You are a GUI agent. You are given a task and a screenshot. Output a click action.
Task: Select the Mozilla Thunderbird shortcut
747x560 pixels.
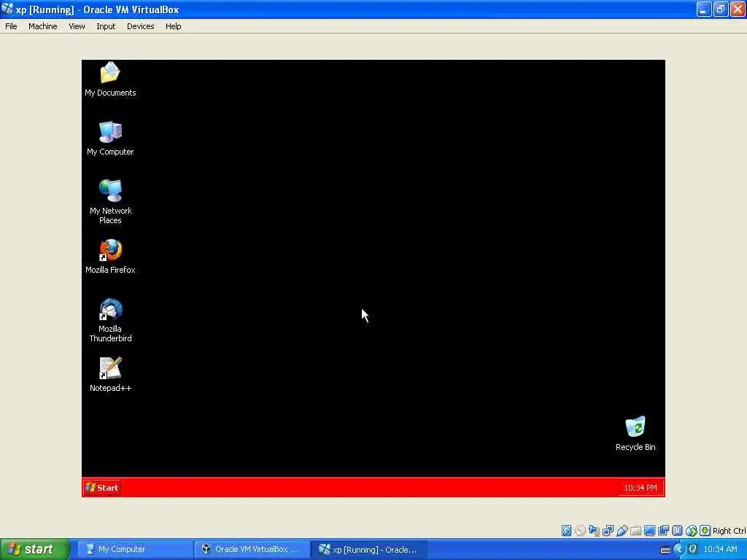click(110, 320)
